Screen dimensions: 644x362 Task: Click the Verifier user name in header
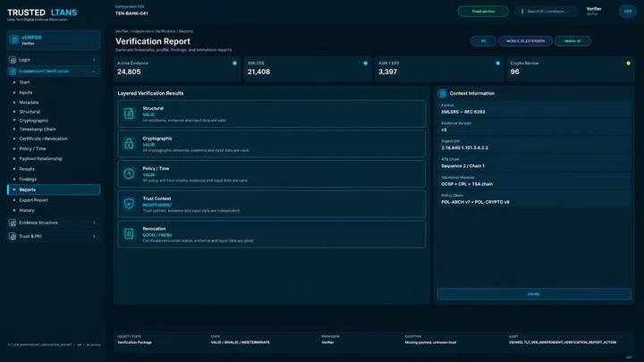(x=594, y=9)
